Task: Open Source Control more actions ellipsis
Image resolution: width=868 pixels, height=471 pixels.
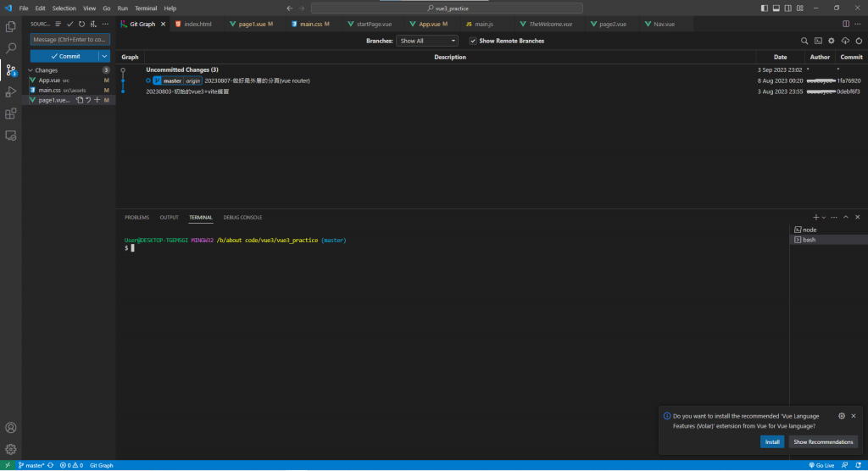Action: [105, 24]
